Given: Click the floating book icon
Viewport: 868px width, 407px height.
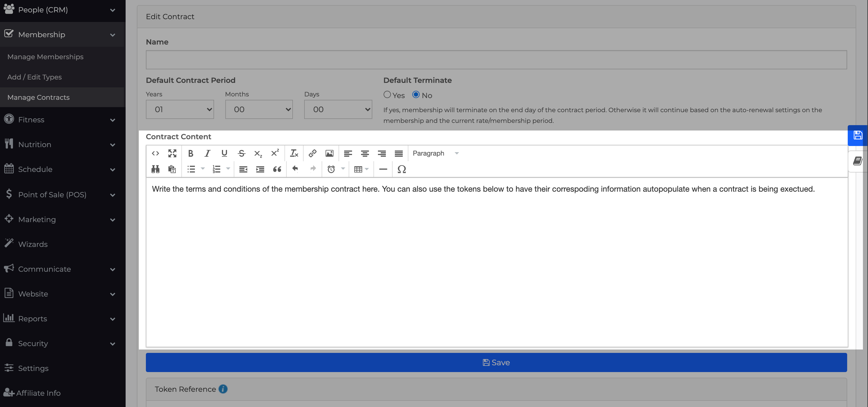Looking at the screenshot, I should click(858, 162).
